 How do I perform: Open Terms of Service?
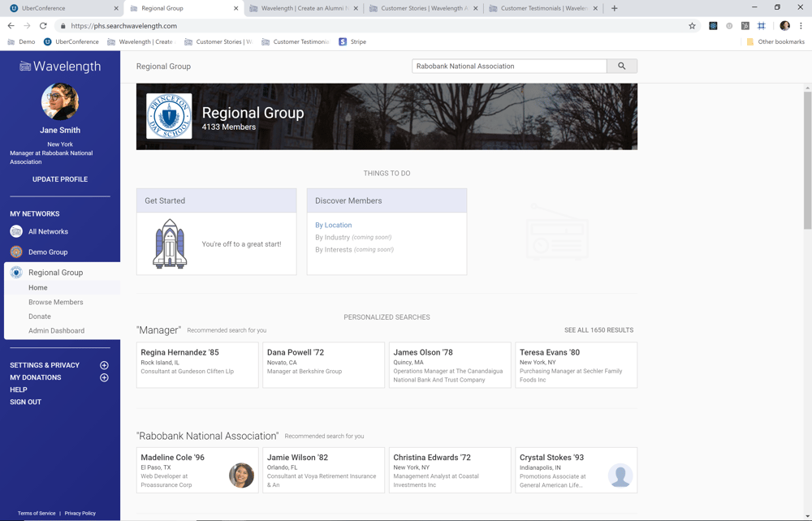[x=37, y=513]
